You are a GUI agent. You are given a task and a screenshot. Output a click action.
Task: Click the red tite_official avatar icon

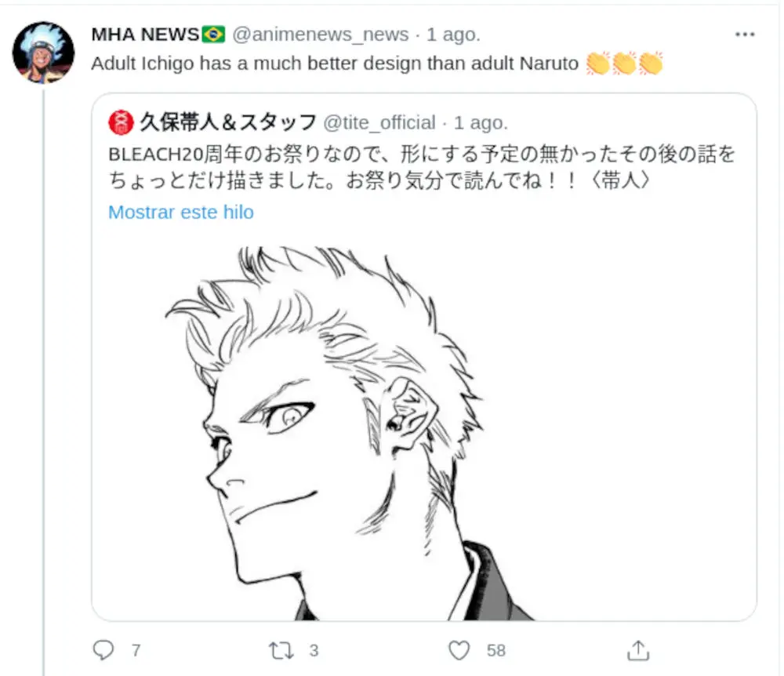[121, 123]
